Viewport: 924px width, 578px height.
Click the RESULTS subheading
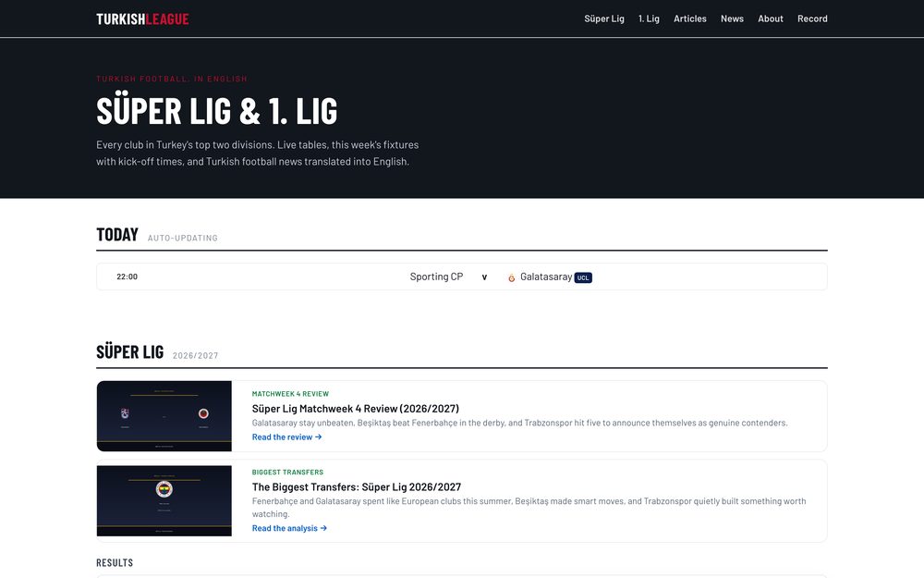115,562
